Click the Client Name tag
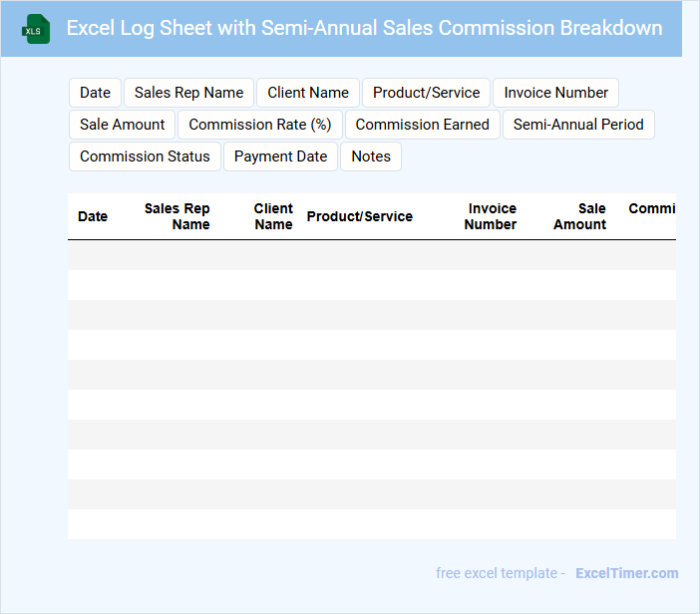The height and width of the screenshot is (614, 700). click(308, 93)
